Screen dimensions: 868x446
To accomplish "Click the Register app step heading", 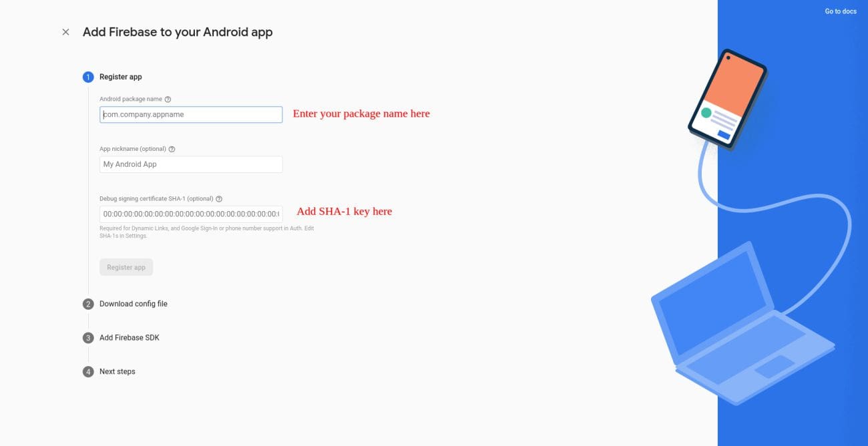I will click(x=121, y=77).
